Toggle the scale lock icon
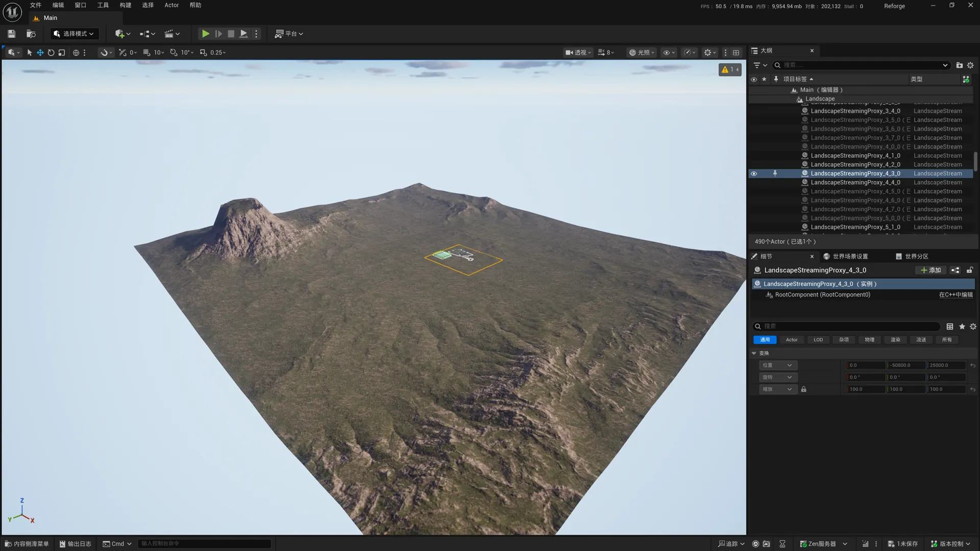This screenshot has height=551, width=980. pyautogui.click(x=803, y=389)
